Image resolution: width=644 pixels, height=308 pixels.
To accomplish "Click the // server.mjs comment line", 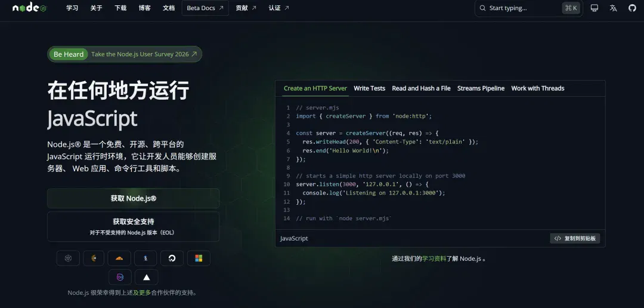I will tap(317, 107).
